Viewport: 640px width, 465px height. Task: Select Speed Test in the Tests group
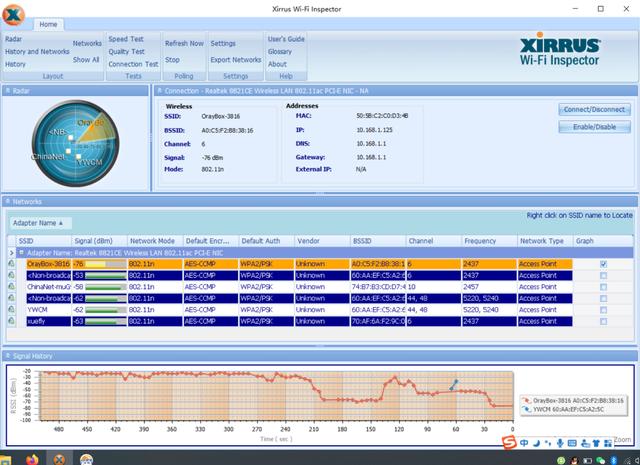(x=125, y=40)
